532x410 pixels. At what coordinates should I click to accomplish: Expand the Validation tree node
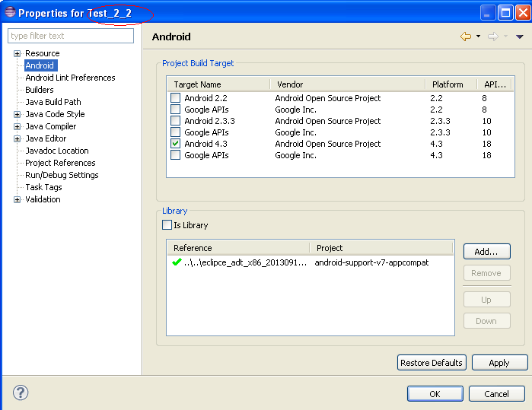pyautogui.click(x=17, y=199)
